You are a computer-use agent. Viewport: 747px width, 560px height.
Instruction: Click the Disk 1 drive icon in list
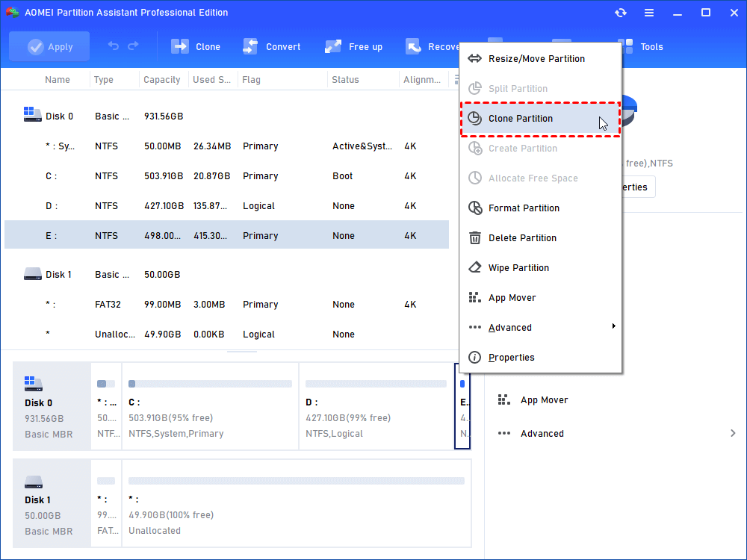click(32, 274)
